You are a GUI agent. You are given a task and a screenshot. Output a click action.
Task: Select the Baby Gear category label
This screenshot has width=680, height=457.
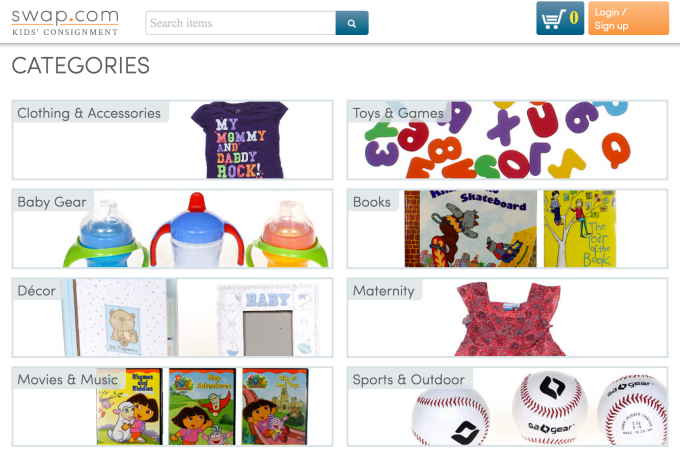pos(52,202)
